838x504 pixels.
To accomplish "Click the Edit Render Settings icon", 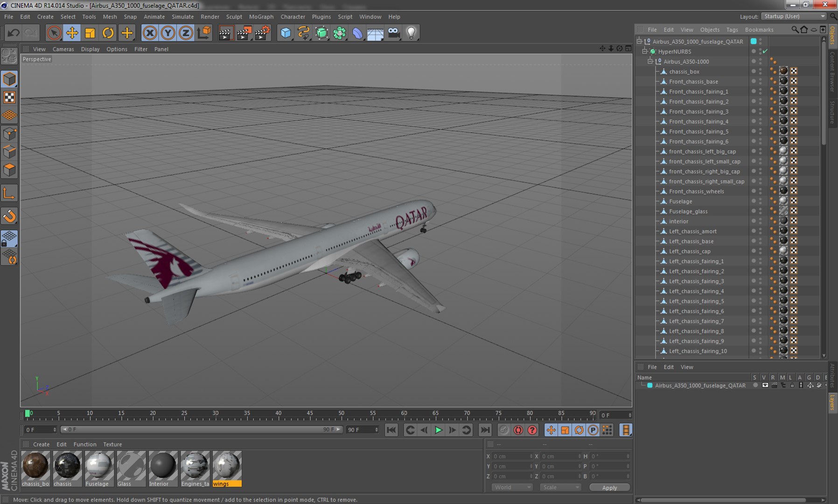I will pyautogui.click(x=262, y=33).
